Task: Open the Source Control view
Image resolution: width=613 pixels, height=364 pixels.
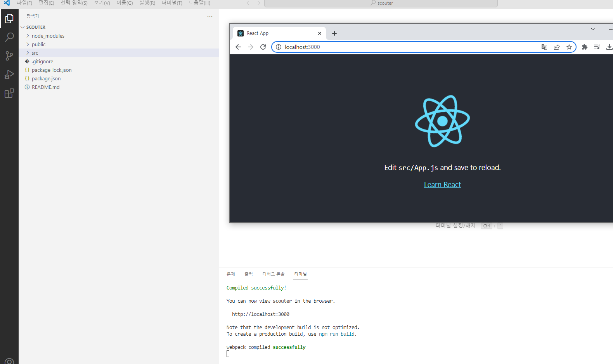Action: (x=9, y=56)
